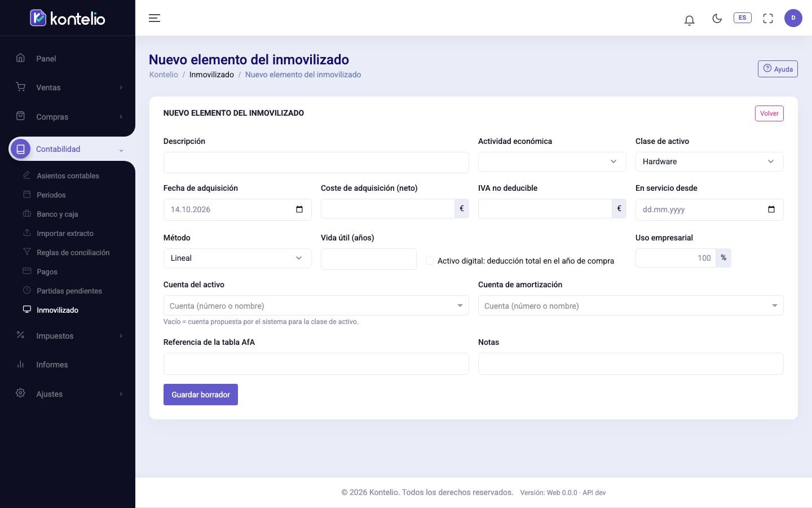Open the Cuenta del activo combo box

[316, 305]
